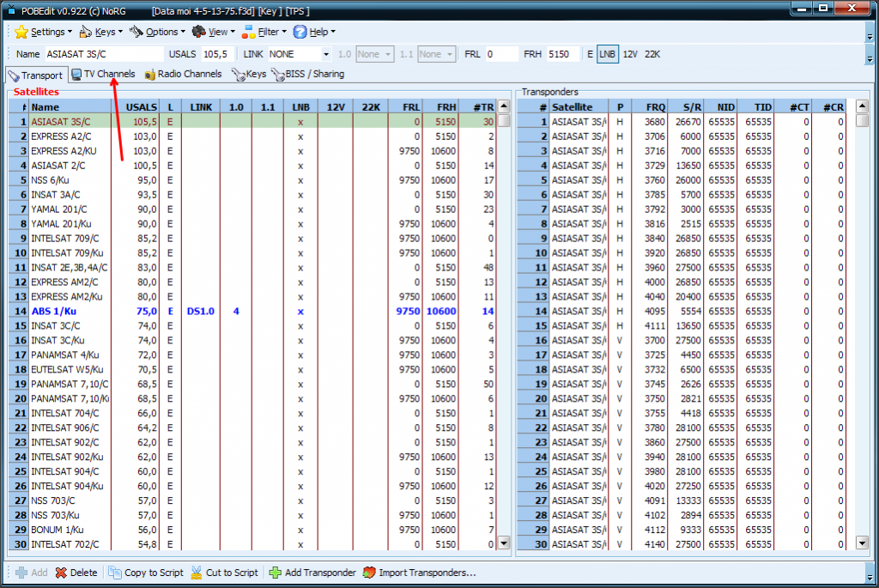The image size is (879, 588).
Task: Click Add Transponder button
Action: [312, 573]
